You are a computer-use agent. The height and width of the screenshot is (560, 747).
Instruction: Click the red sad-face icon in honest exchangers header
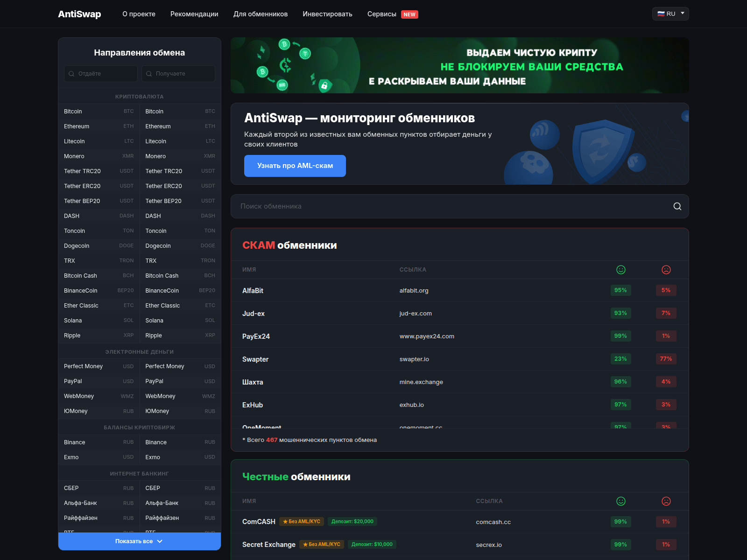tap(666, 501)
